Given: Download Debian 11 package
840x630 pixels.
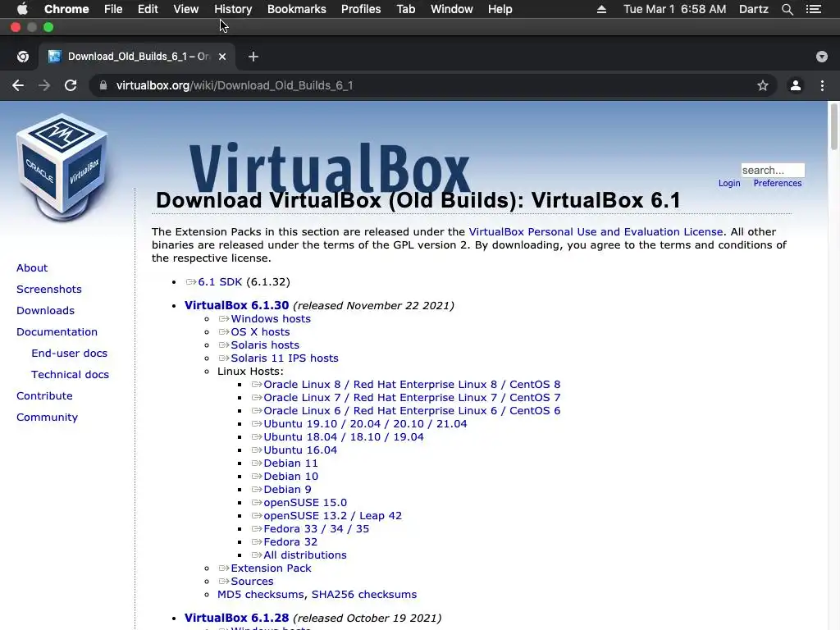Looking at the screenshot, I should click(290, 463).
